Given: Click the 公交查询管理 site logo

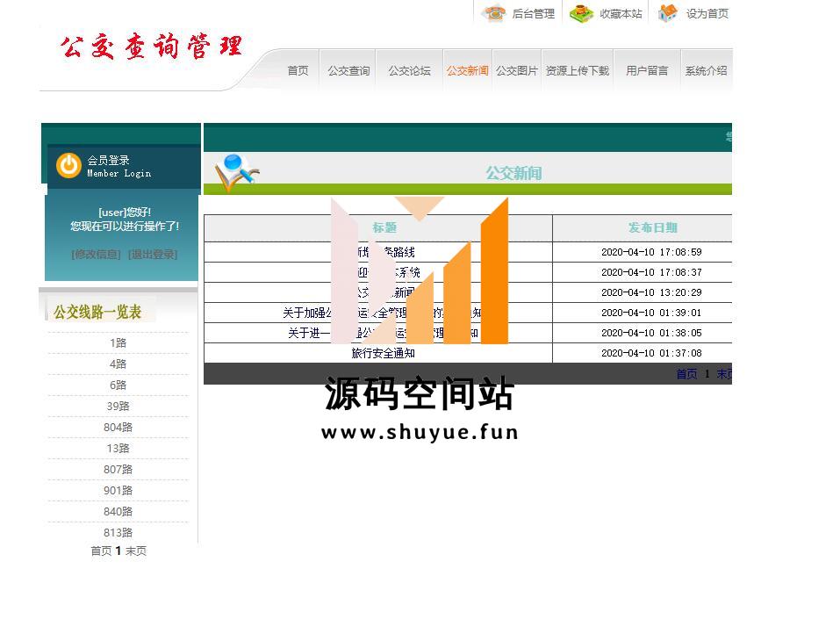Looking at the screenshot, I should click(x=151, y=47).
